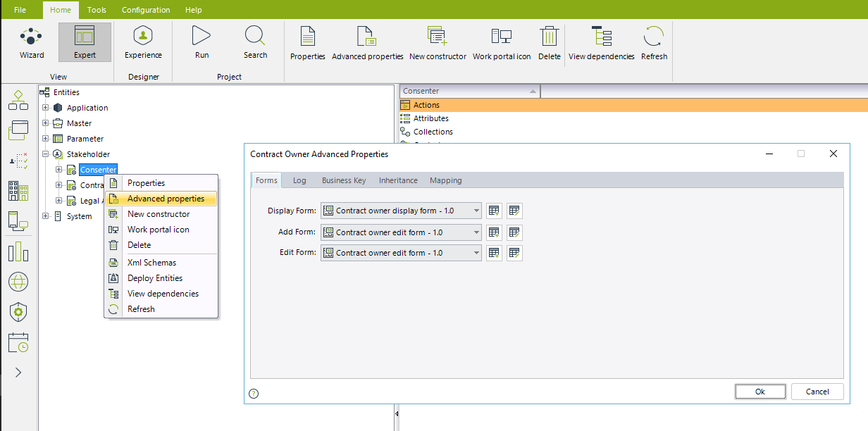
Task: Select the Entities root tree node
Action: click(x=66, y=92)
